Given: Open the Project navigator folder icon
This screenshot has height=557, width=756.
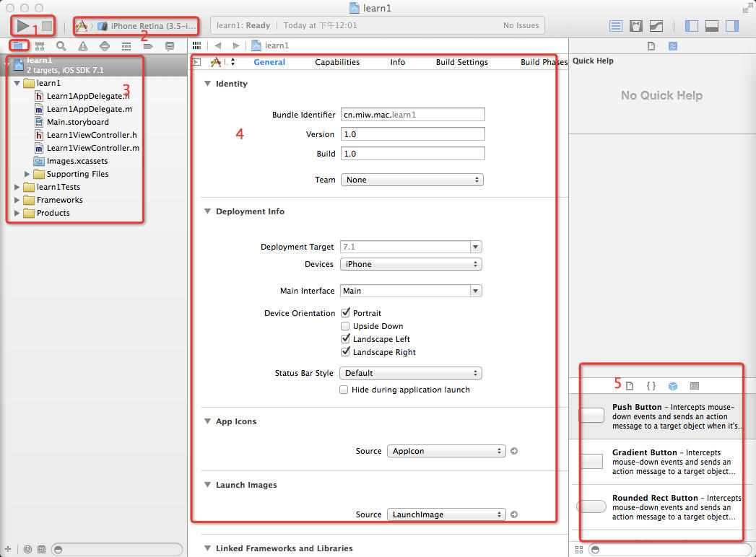Looking at the screenshot, I should coord(18,45).
